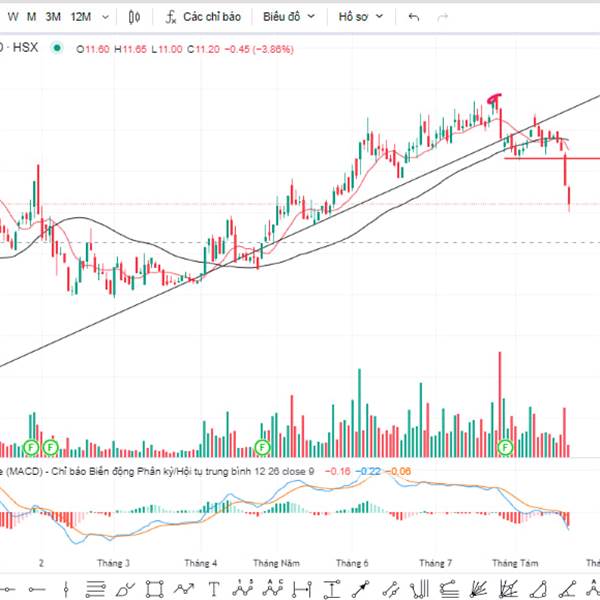Click the HSX exchange label
The image size is (600, 600).
tap(25, 48)
